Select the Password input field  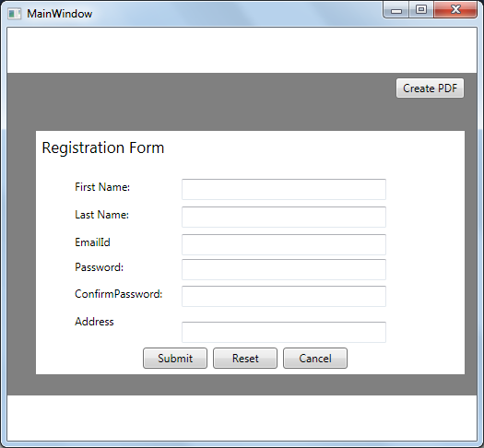click(284, 270)
